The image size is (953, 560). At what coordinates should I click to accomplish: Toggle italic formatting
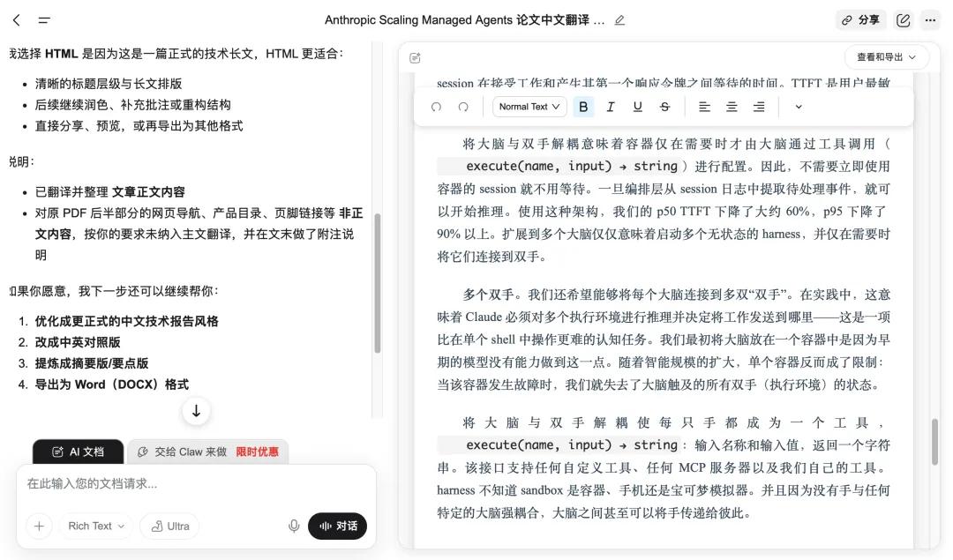click(x=611, y=107)
